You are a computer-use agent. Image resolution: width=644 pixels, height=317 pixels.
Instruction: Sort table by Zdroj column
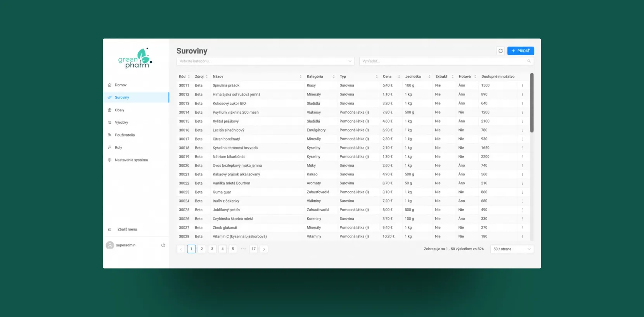pos(201,76)
